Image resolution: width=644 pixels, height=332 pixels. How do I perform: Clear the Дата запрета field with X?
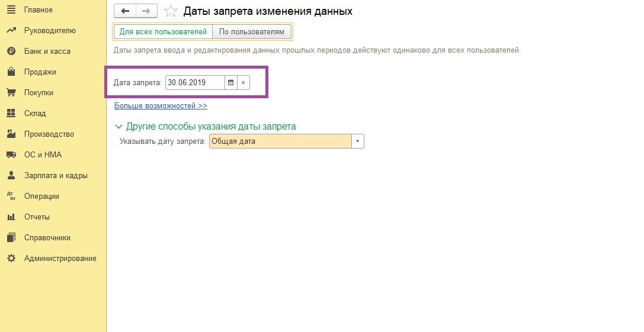pos(243,82)
